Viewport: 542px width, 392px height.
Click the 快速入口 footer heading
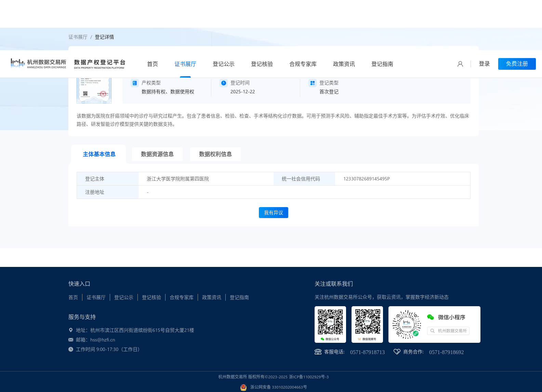79,284
